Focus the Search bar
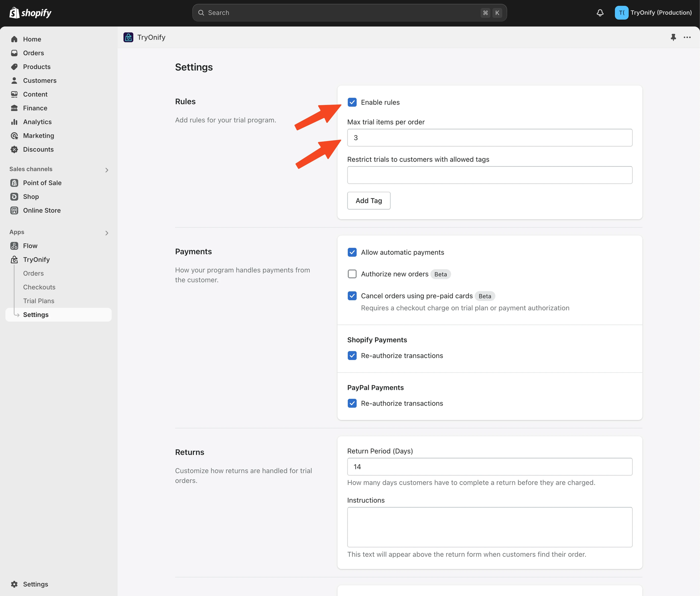The height and width of the screenshot is (596, 700). 349,13
